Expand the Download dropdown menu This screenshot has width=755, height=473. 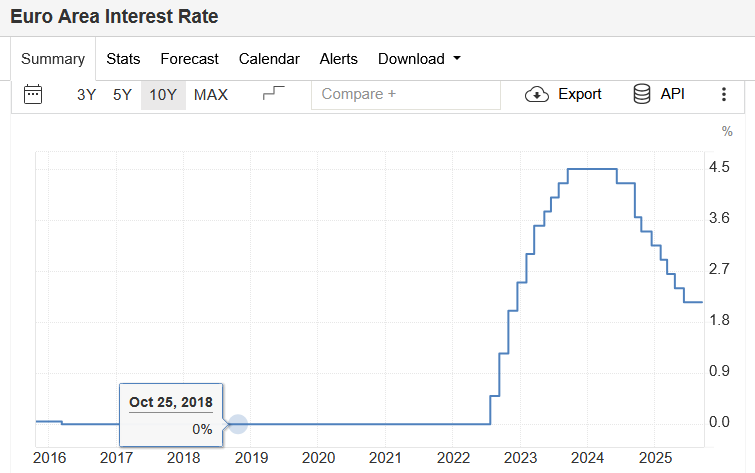[419, 59]
